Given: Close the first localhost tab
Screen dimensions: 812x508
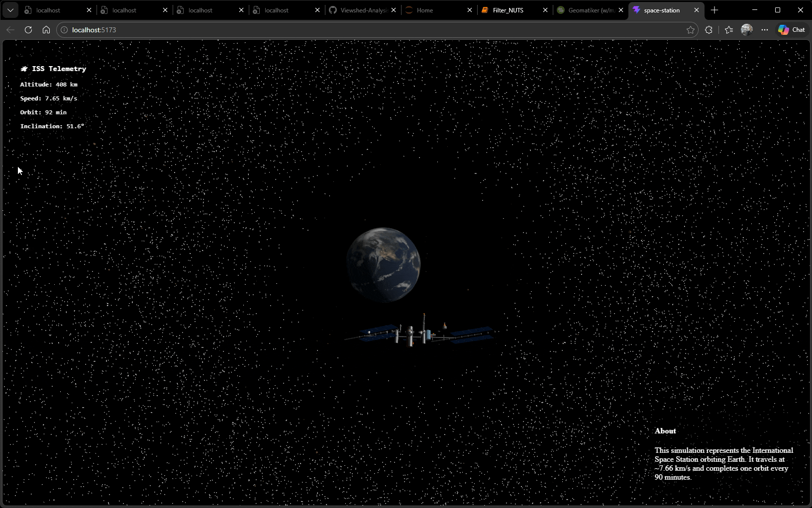Looking at the screenshot, I should pyautogui.click(x=89, y=10).
